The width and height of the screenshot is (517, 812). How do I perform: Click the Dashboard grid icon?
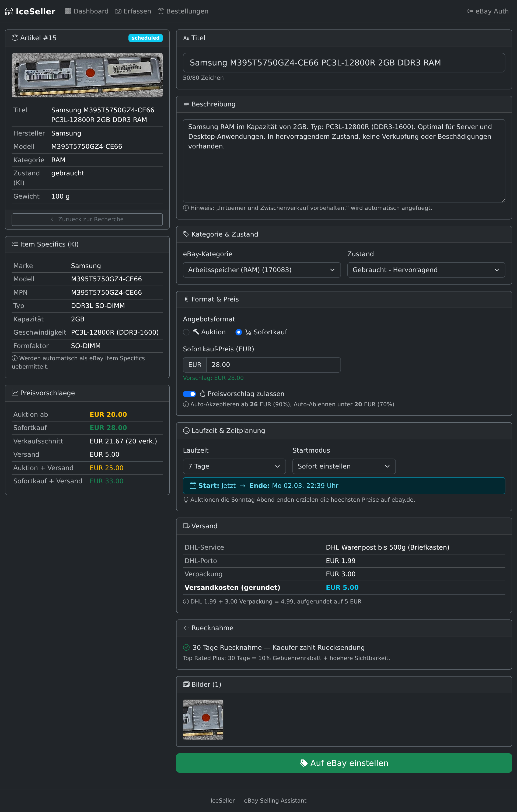pos(68,11)
